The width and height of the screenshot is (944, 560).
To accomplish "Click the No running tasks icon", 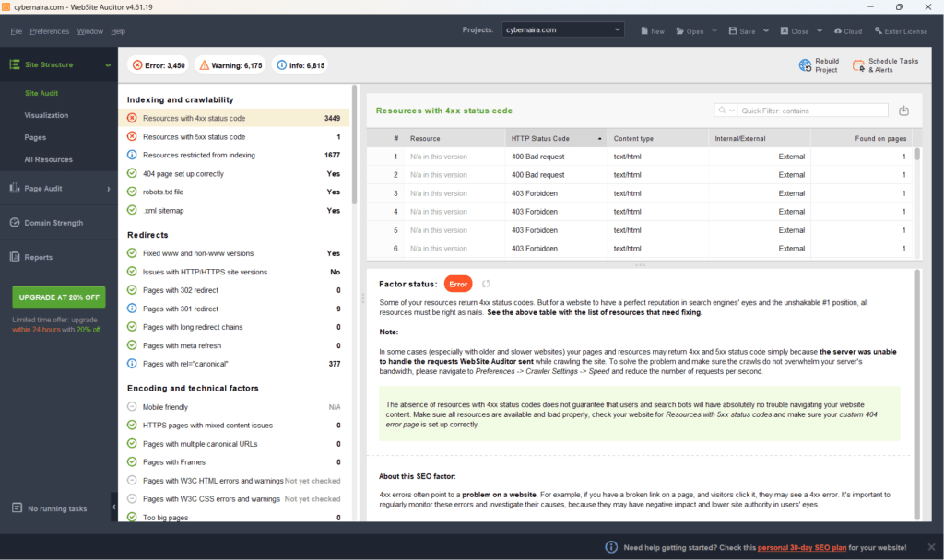I will (17, 508).
